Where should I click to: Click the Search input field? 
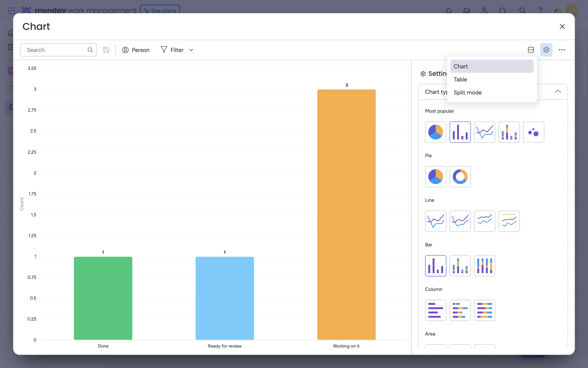click(x=55, y=50)
